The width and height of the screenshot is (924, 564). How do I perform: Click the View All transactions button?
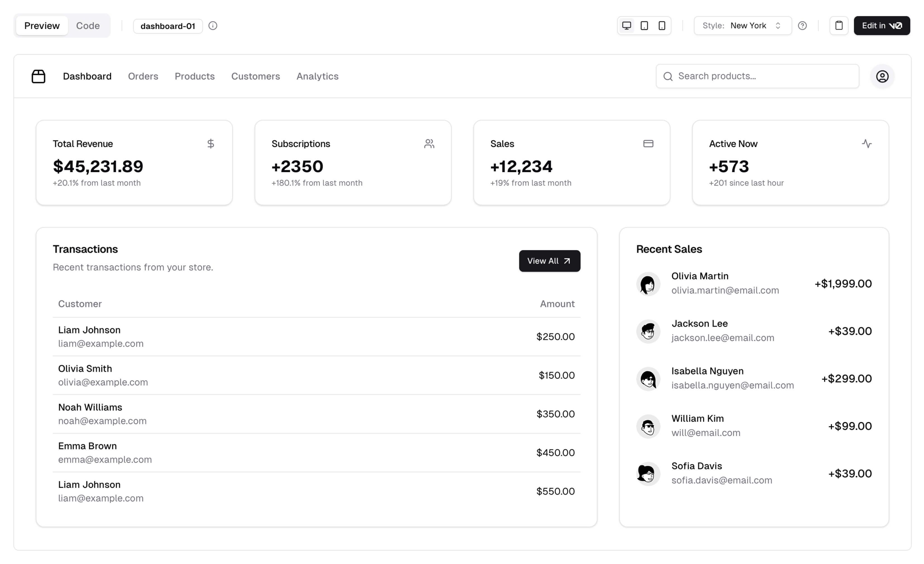549,261
